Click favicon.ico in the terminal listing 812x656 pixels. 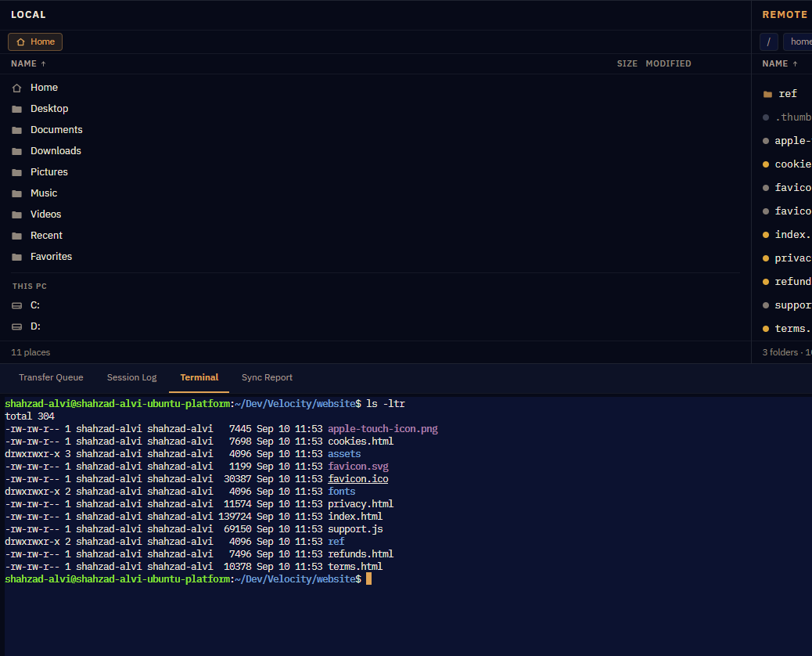pyautogui.click(x=357, y=479)
